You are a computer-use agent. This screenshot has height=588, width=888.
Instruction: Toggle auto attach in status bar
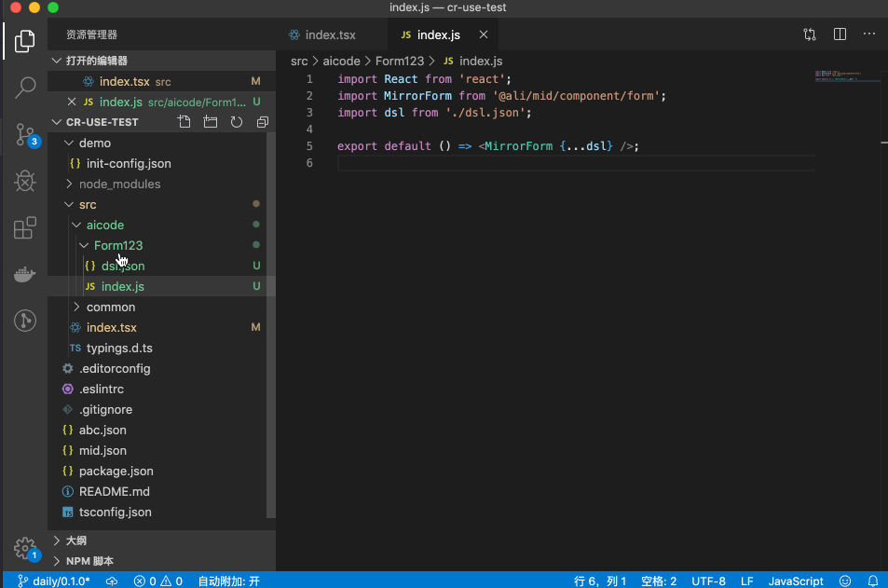pyautogui.click(x=228, y=581)
